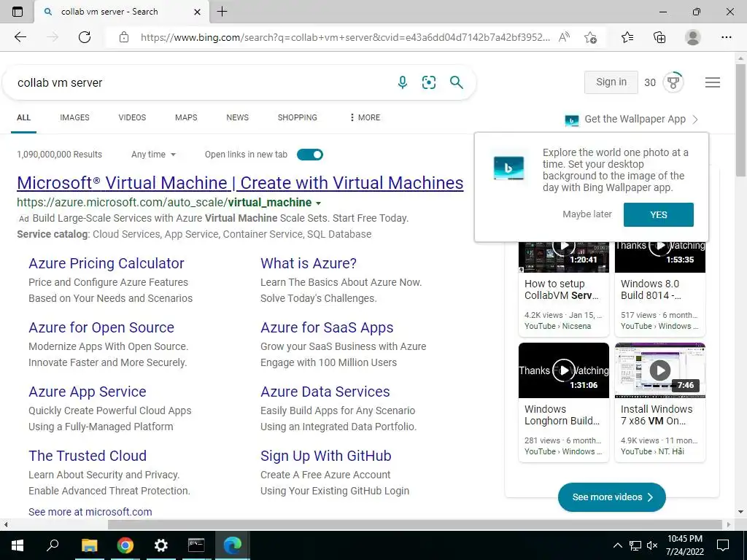Open Microsoft Rewards trophy icon
This screenshot has height=560, width=747.
pyautogui.click(x=673, y=82)
